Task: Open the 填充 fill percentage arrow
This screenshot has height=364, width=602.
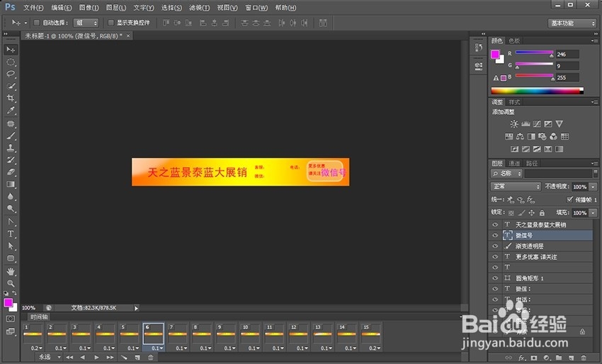Action: click(594, 212)
